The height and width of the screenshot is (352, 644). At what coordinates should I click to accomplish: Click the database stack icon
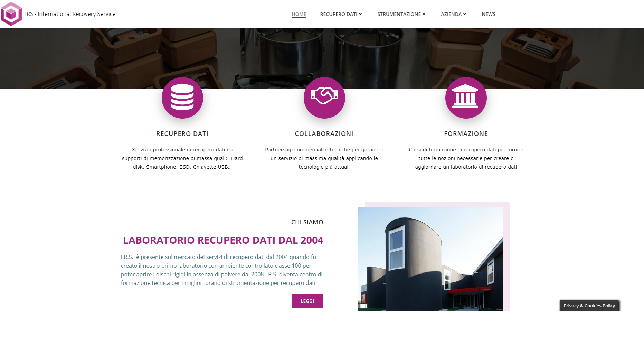(182, 98)
